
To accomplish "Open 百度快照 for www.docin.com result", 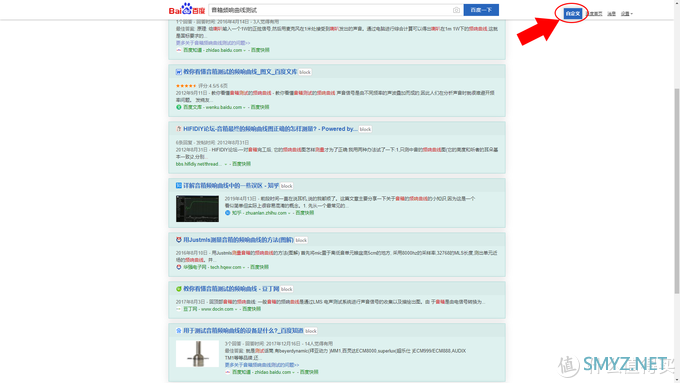I will click(x=252, y=309).
